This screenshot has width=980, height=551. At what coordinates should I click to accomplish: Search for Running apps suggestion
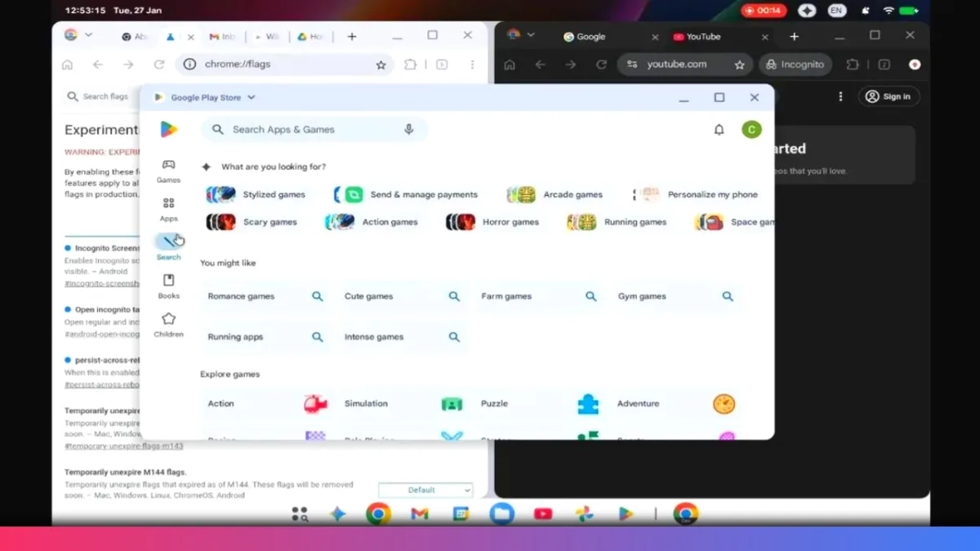coord(265,336)
